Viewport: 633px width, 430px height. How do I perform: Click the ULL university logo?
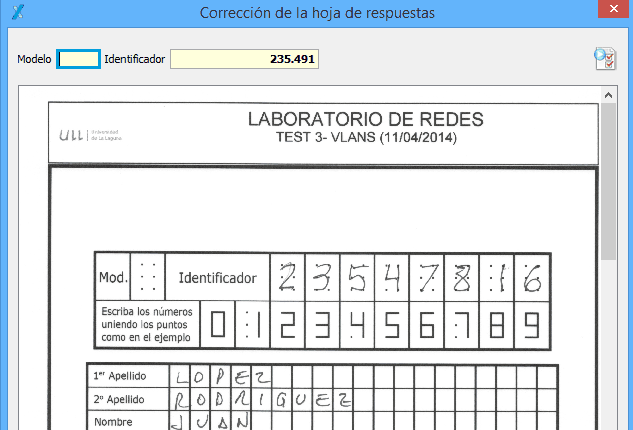90,135
